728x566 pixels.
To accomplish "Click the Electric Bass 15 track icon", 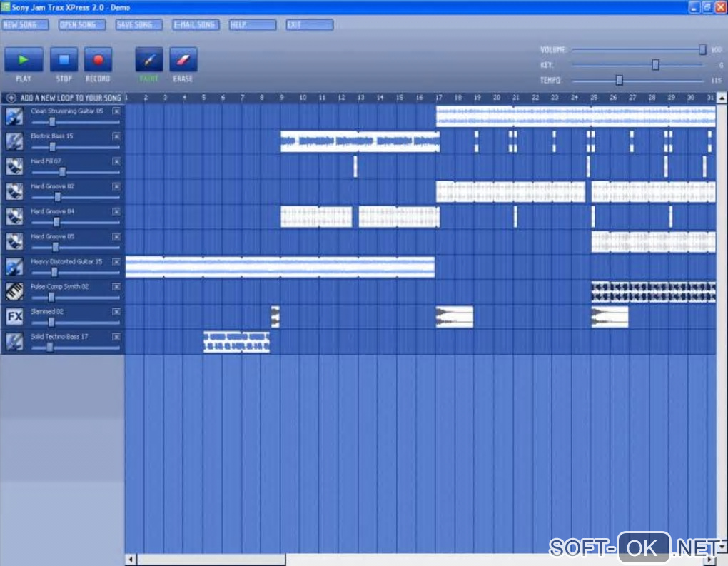I will 14,141.
